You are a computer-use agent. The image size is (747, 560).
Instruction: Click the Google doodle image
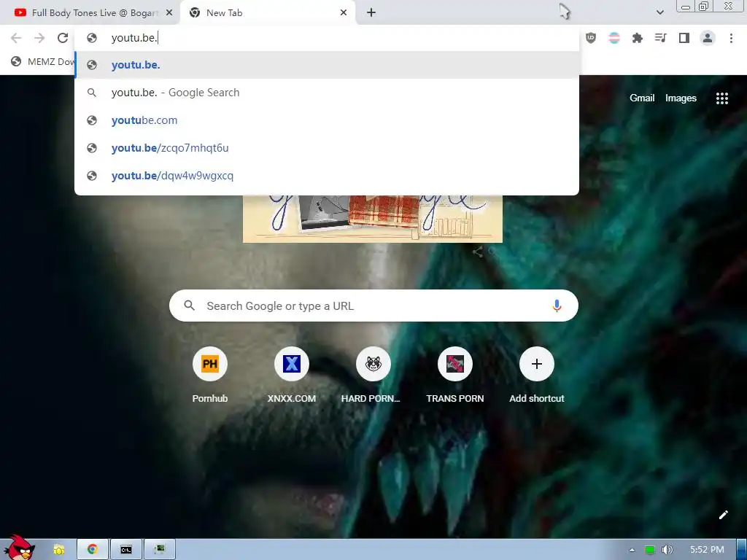point(373,219)
